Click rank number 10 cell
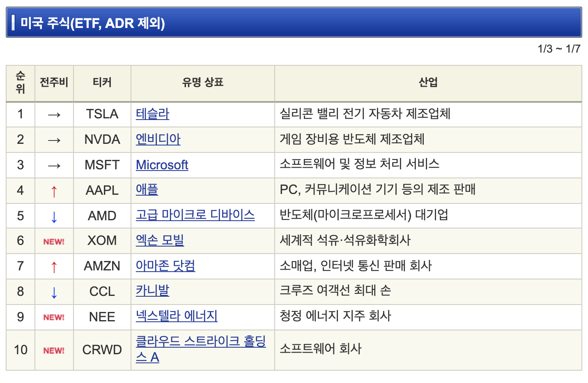Screen dimensions: 588x383 (x=21, y=350)
